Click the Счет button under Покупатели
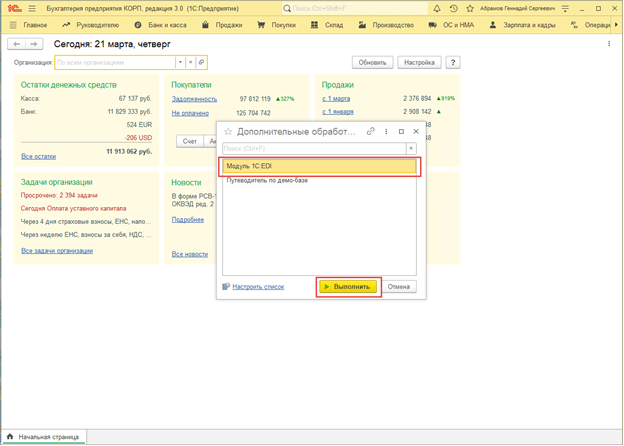624x446 pixels. pyautogui.click(x=189, y=141)
